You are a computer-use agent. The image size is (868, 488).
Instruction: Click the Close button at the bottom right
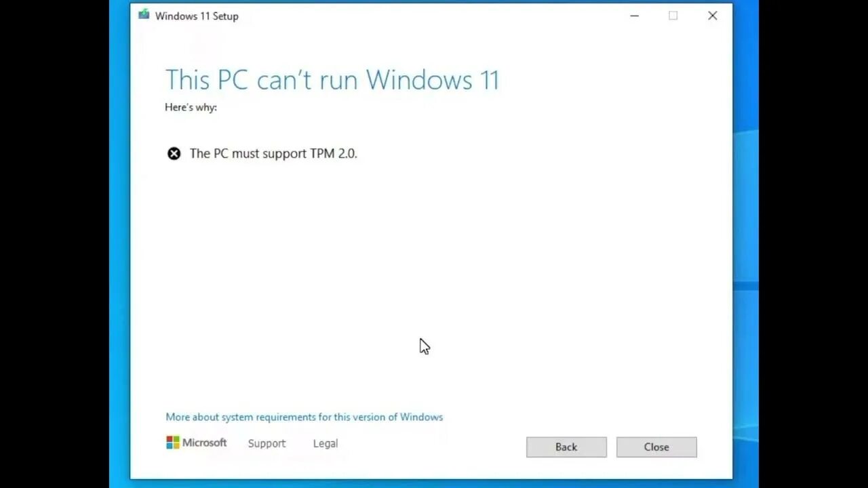click(x=656, y=447)
